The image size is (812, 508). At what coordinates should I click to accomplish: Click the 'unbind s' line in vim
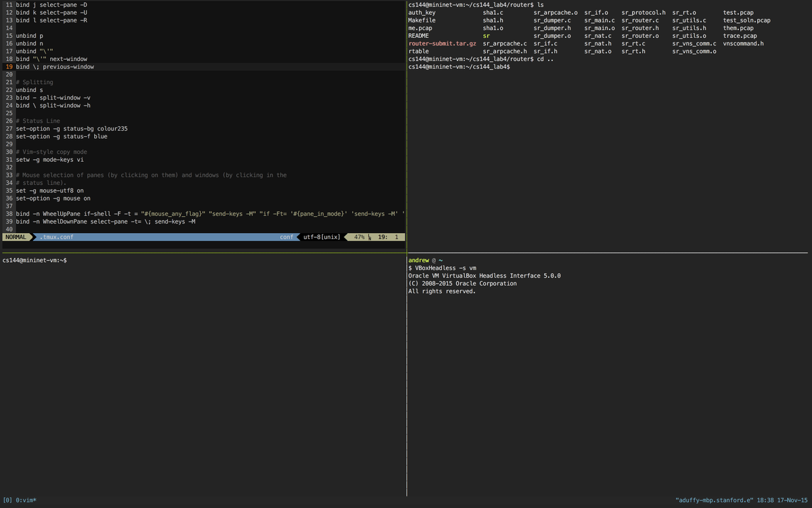tap(30, 90)
